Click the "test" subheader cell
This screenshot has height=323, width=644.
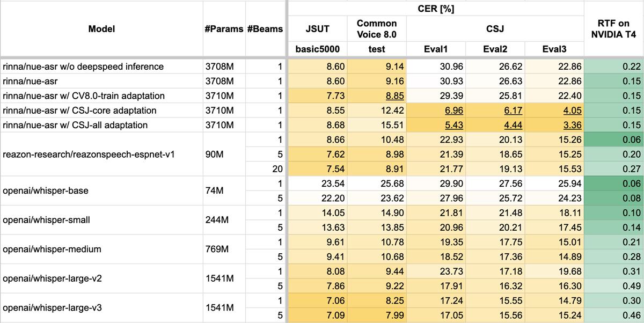[377, 49]
